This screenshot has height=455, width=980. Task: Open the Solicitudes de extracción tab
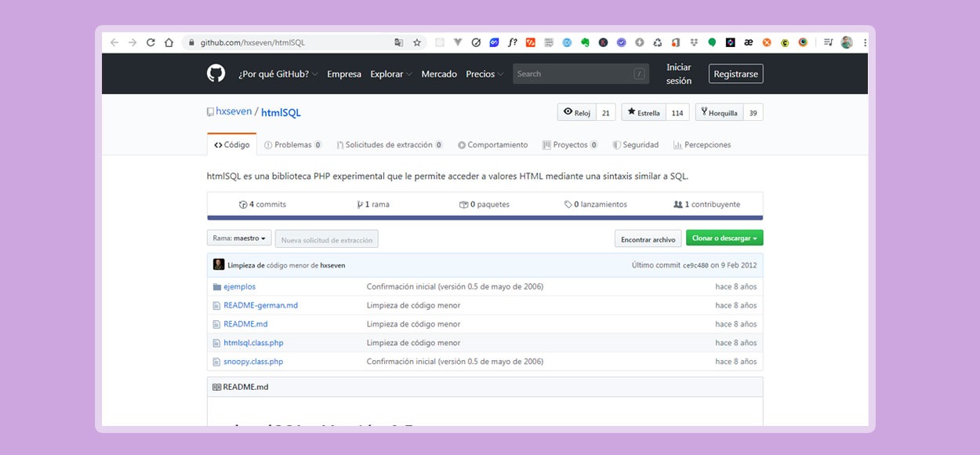pos(390,144)
